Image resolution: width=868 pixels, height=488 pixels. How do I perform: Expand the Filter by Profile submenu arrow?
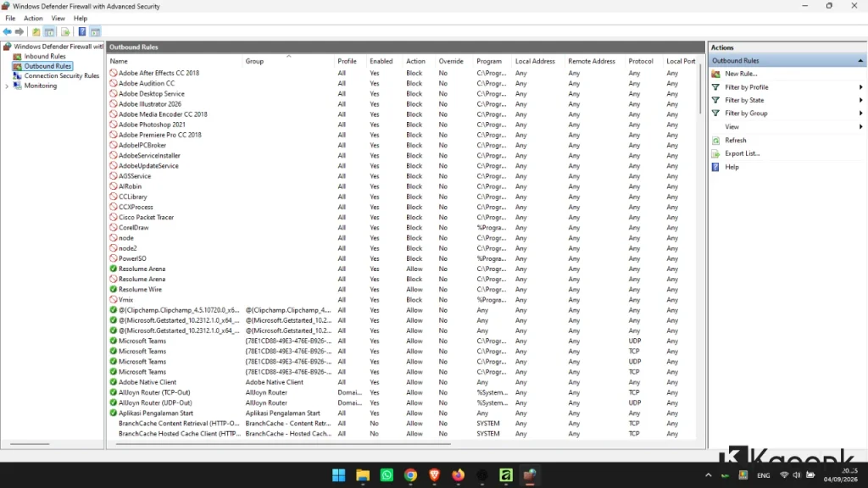(861, 87)
